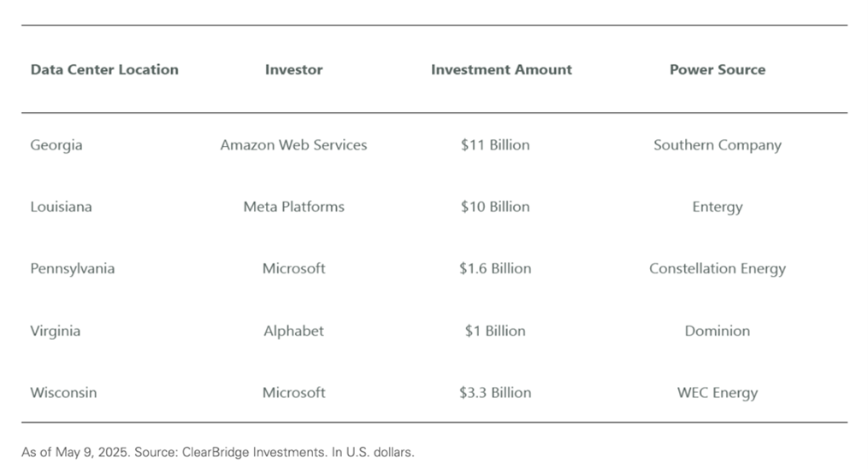Image resolution: width=868 pixels, height=469 pixels.
Task: Select the Meta Platforms investor cell
Action: (x=293, y=207)
